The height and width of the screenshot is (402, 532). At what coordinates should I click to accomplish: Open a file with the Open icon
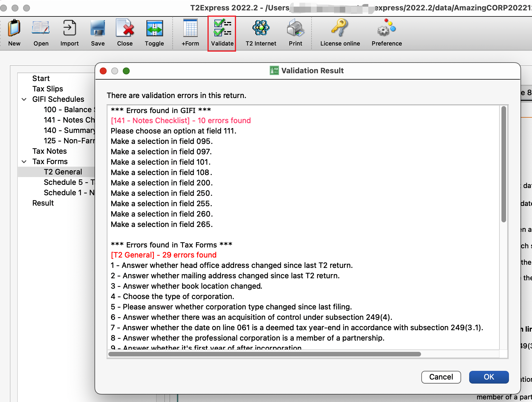click(x=41, y=33)
